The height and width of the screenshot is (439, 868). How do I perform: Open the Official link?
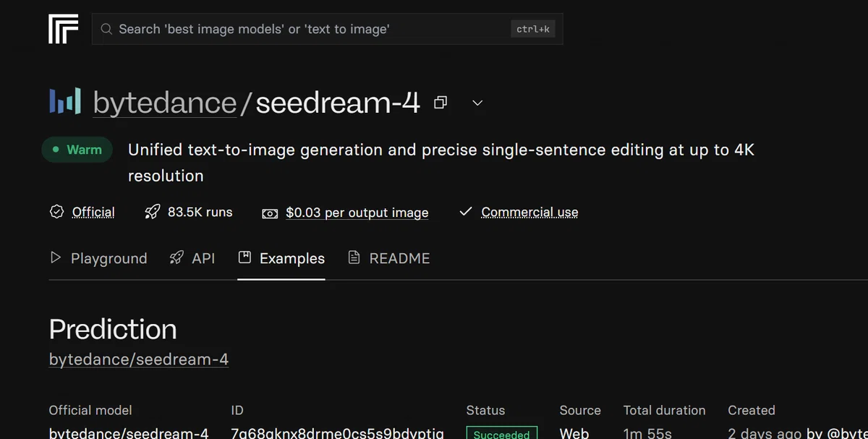click(93, 212)
